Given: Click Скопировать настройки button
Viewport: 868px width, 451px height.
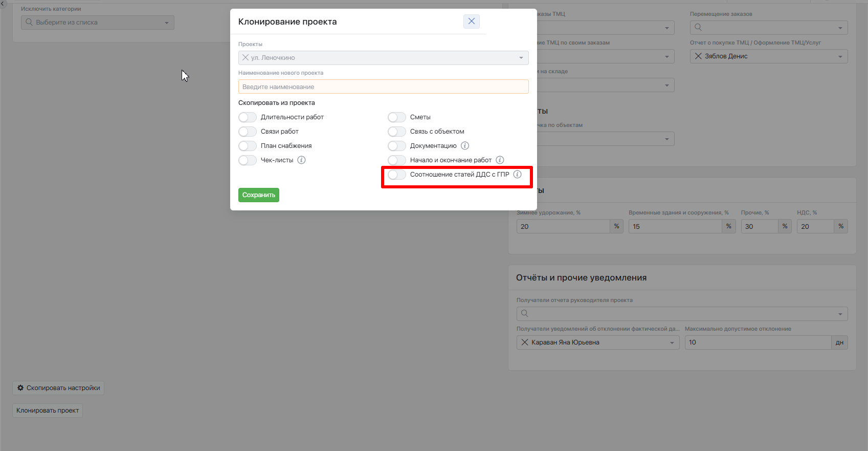Looking at the screenshot, I should click(58, 388).
